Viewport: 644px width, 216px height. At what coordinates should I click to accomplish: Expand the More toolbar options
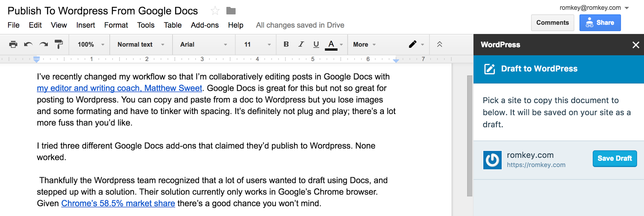click(364, 44)
